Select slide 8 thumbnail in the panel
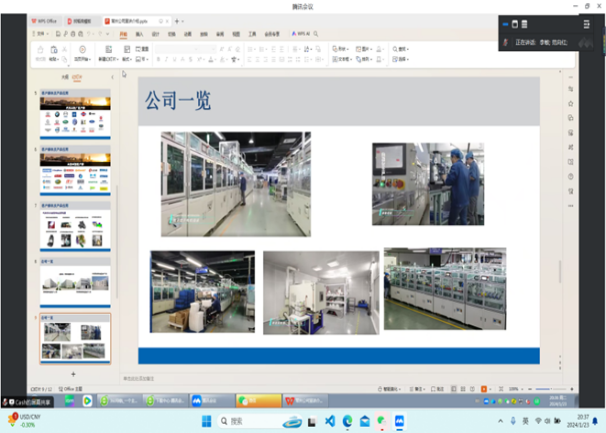Screen dimensions: 606x433 [x=75, y=283]
